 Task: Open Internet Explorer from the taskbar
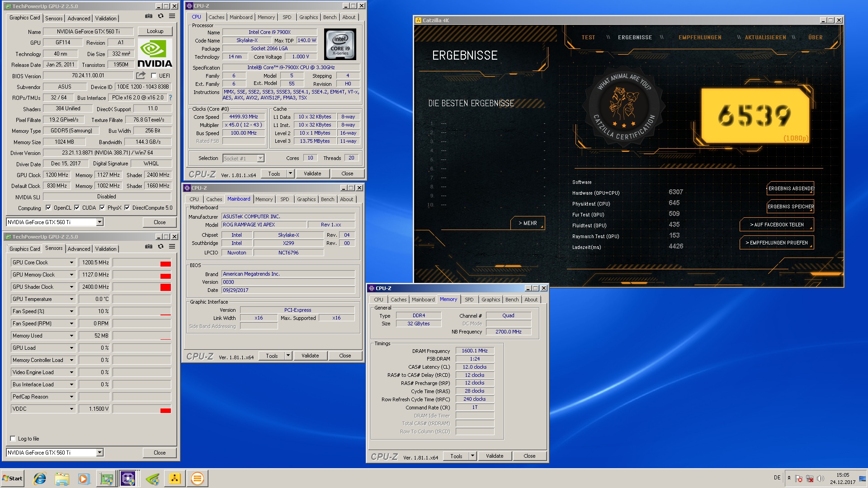pyautogui.click(x=40, y=479)
